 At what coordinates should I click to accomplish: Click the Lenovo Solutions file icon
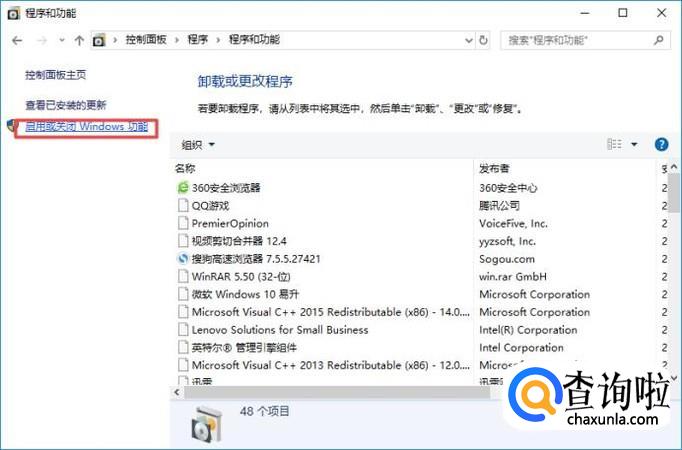(183, 330)
